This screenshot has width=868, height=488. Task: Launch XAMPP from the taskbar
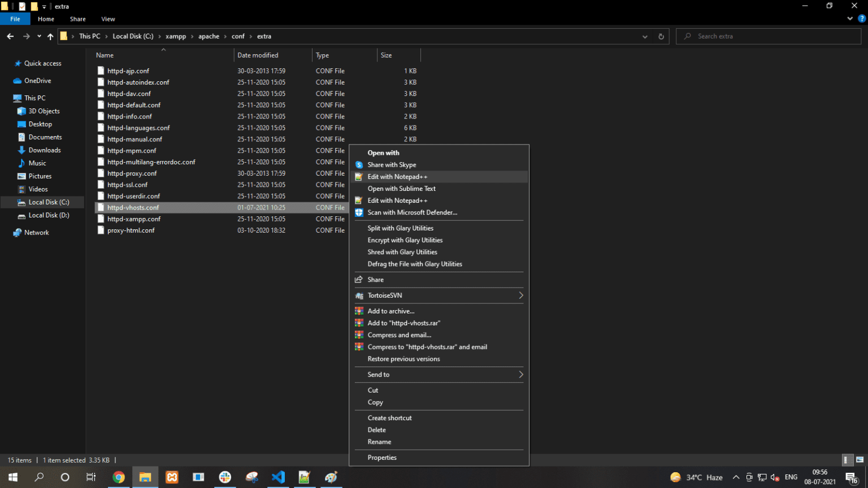point(172,477)
